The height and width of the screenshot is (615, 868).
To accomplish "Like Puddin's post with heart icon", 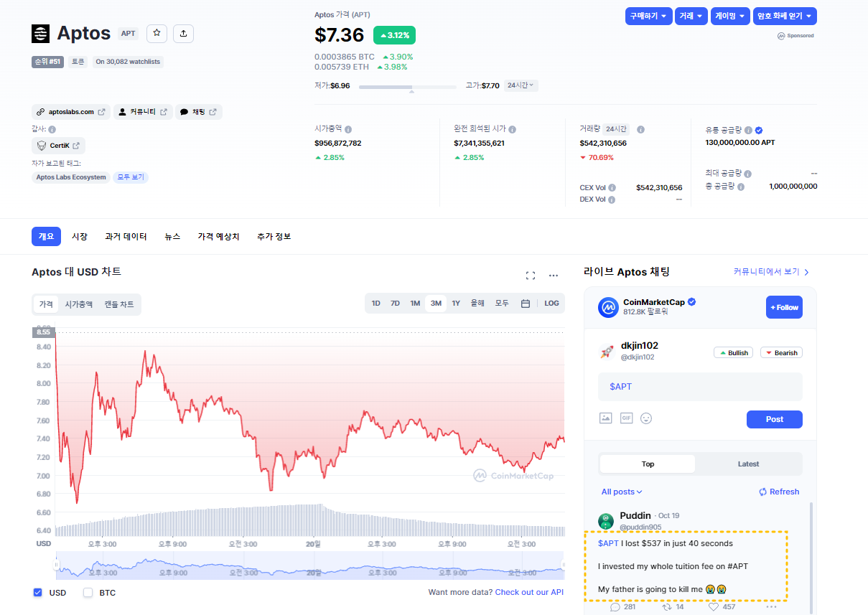I will (714, 607).
